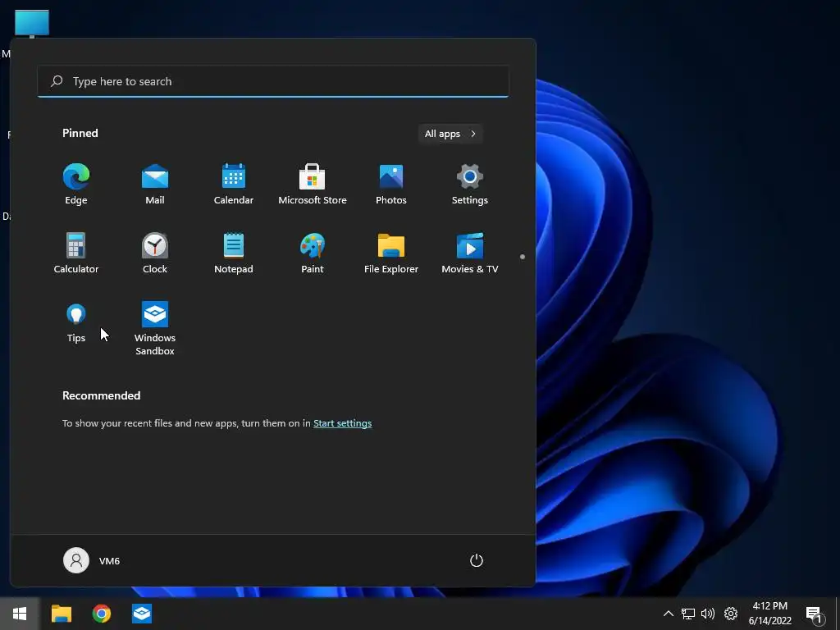Screen dimensions: 840x630
Task: Go to next pinned apps page dot
Action: tap(523, 257)
